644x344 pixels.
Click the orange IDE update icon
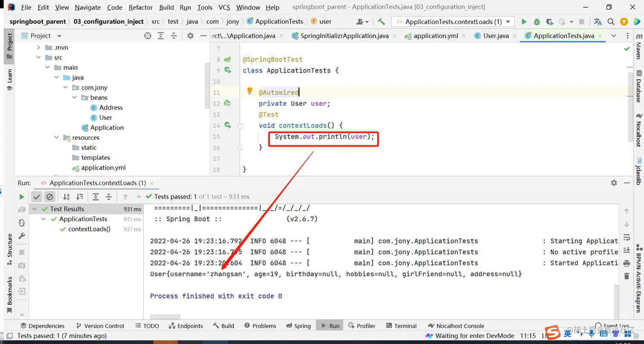point(624,22)
